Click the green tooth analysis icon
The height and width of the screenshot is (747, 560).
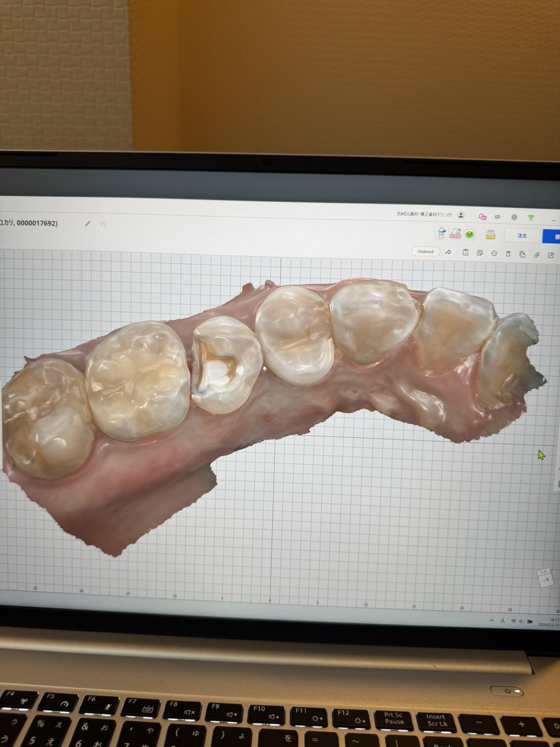click(469, 234)
